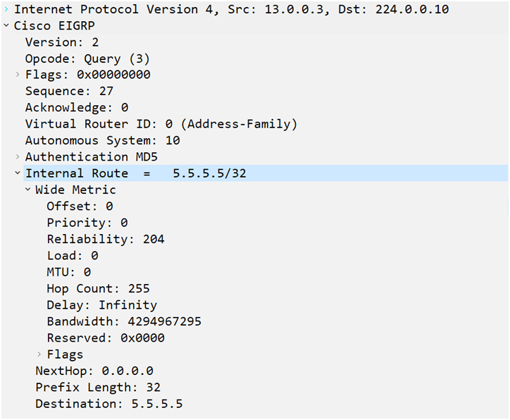Viewport: 510px width, 420px height.
Task: Select the Opcode: Query (3) line
Action: tap(87, 59)
